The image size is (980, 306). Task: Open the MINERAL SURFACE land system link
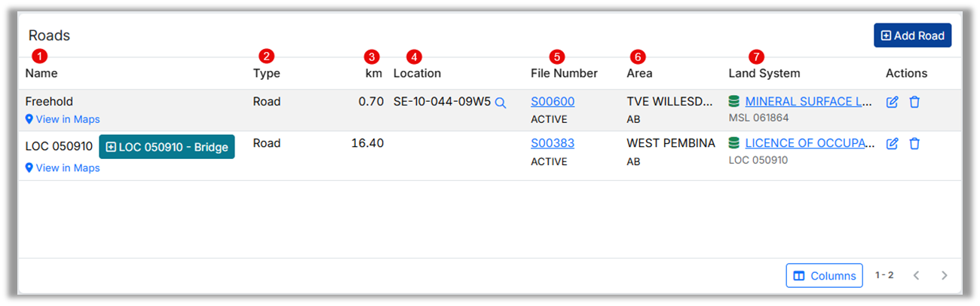coord(808,102)
